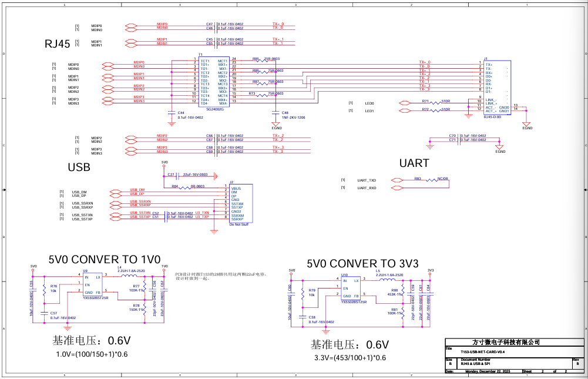
Task: Select the T153-USB-NET-CARD-V0.4 title text
Action: pyautogui.click(x=483, y=352)
